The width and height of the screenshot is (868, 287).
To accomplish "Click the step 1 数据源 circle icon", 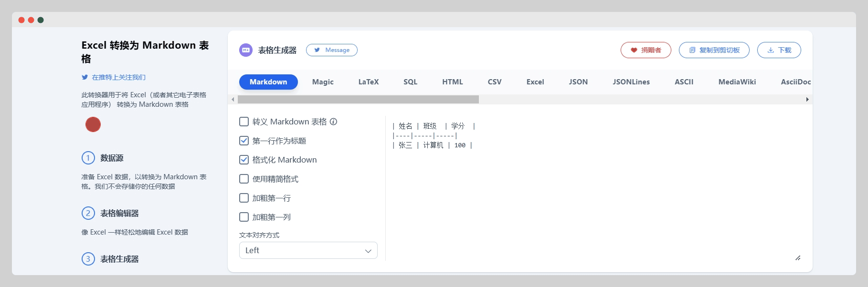I will point(88,158).
